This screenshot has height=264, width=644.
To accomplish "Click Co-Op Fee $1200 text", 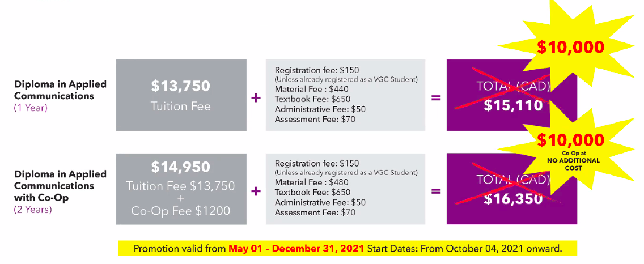I will pos(181,211).
